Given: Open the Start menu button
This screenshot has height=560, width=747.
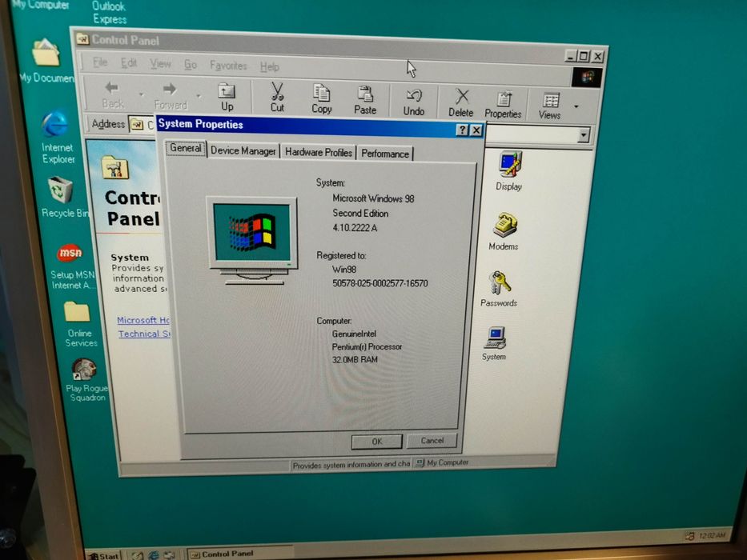Looking at the screenshot, I should 104,556.
